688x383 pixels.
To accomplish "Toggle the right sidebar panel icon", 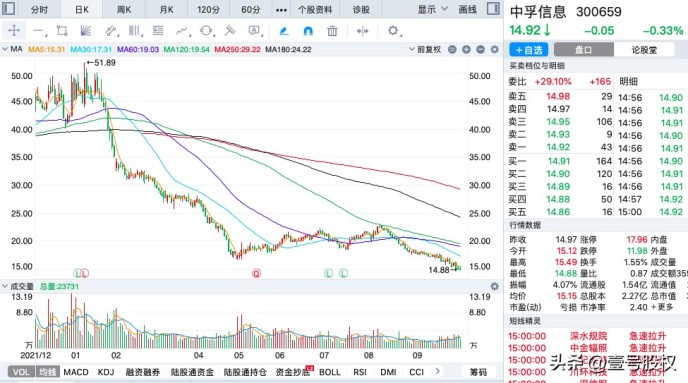I will (x=493, y=8).
